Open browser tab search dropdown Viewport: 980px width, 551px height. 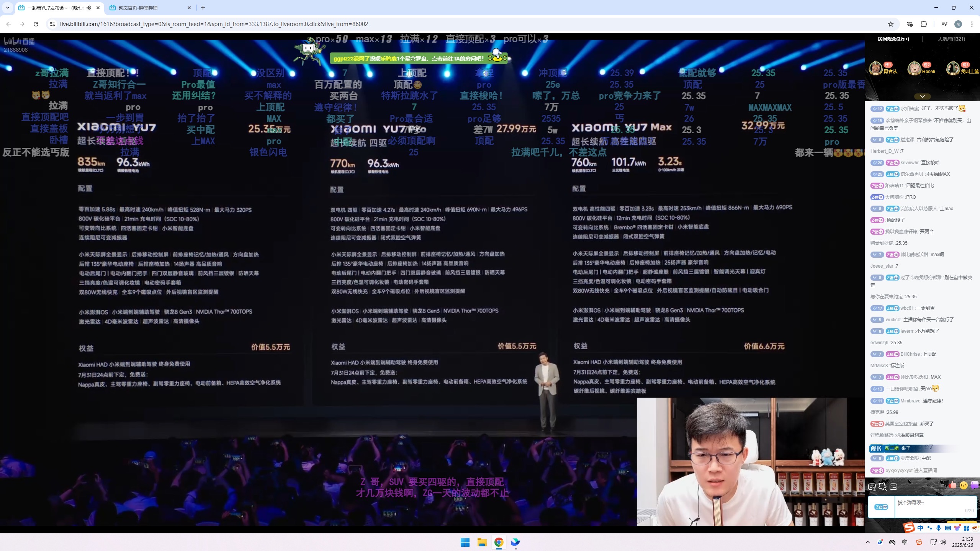(x=7, y=8)
